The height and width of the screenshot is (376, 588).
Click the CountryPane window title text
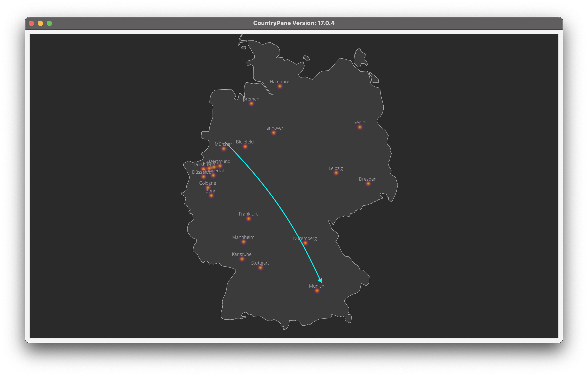[x=294, y=23]
